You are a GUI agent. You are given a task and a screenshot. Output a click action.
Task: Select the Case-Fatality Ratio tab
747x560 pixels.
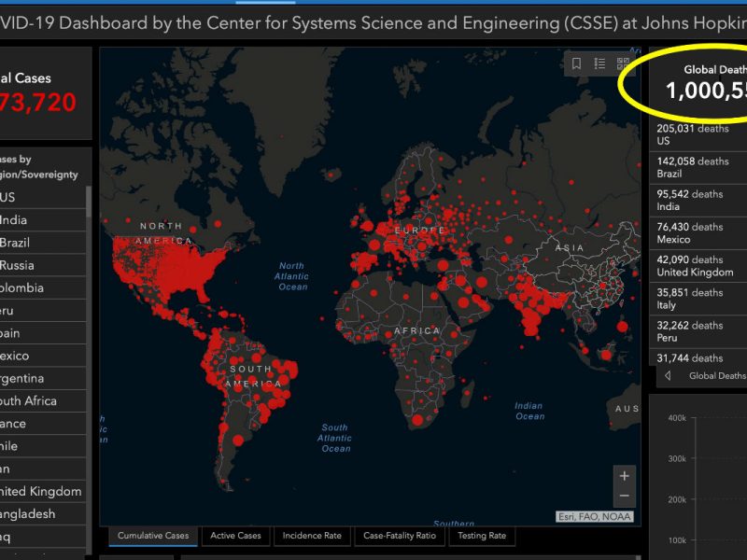coord(400,536)
